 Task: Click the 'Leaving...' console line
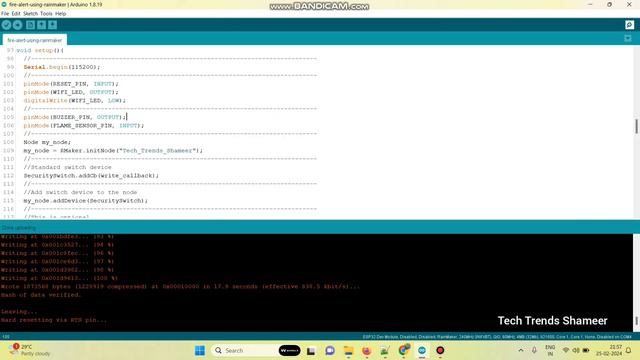click(19, 312)
